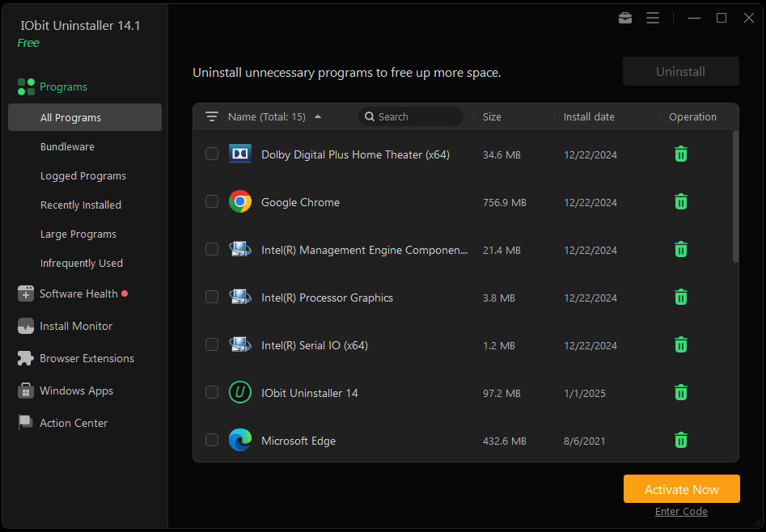
Task: Check the Dolby Digital Plus checkbox
Action: point(212,154)
